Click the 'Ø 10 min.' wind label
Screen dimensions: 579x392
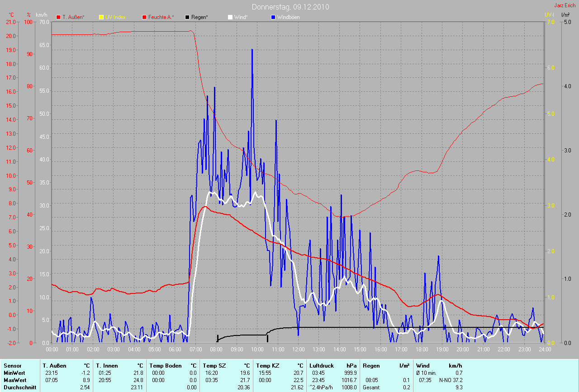pyautogui.click(x=427, y=373)
